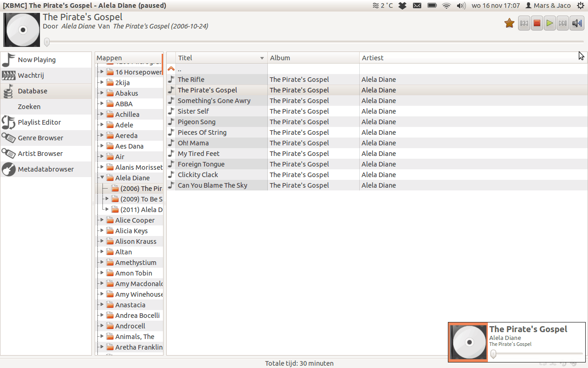Expand the Amon Tobin folder
Image resolution: width=588 pixels, height=368 pixels.
pyautogui.click(x=102, y=273)
